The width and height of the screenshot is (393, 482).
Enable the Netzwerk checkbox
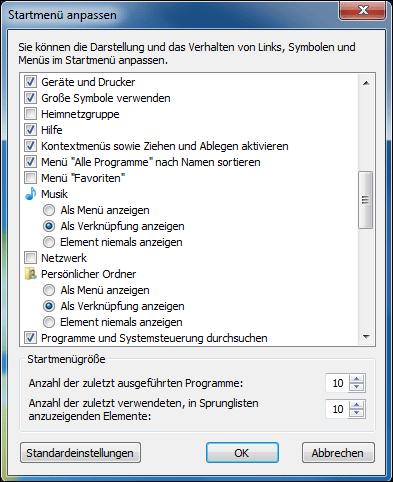[x=30, y=258]
